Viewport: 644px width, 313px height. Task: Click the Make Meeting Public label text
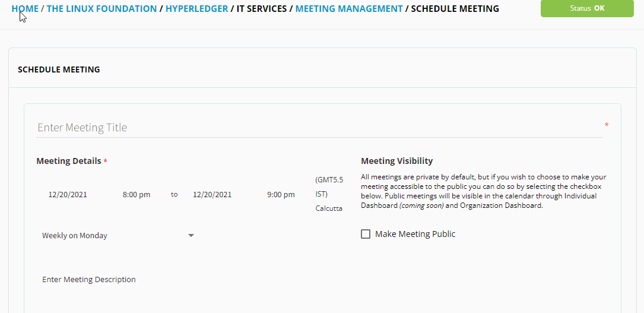pos(415,234)
